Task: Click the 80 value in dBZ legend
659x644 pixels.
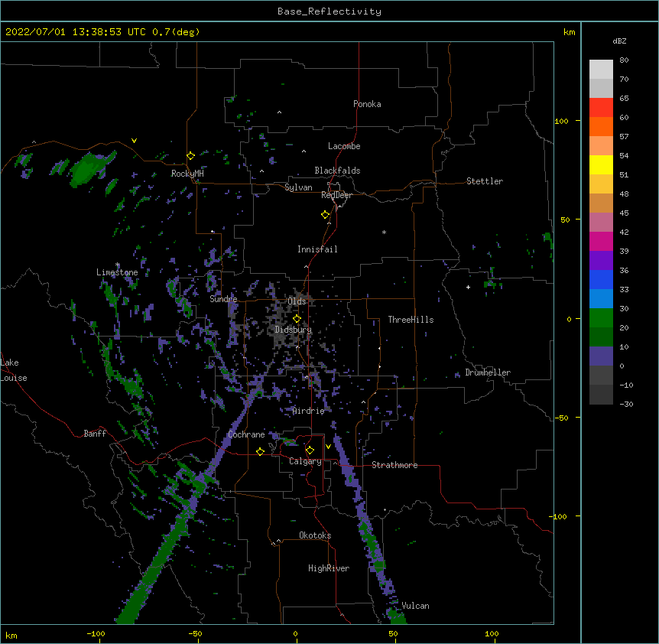Action: (624, 60)
